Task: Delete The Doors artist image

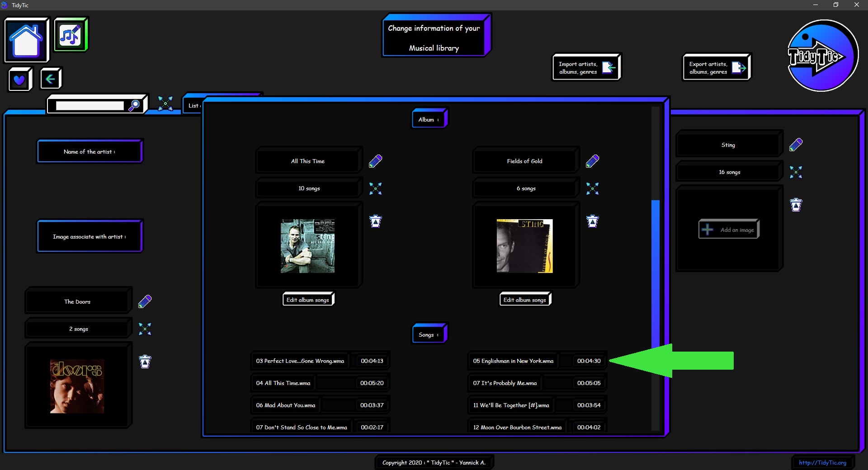Action: (145, 362)
